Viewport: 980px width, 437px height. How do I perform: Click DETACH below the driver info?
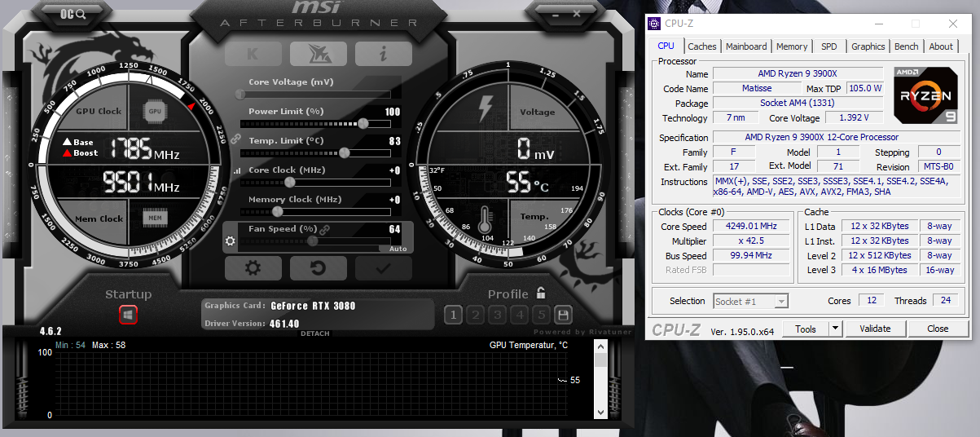point(315,333)
